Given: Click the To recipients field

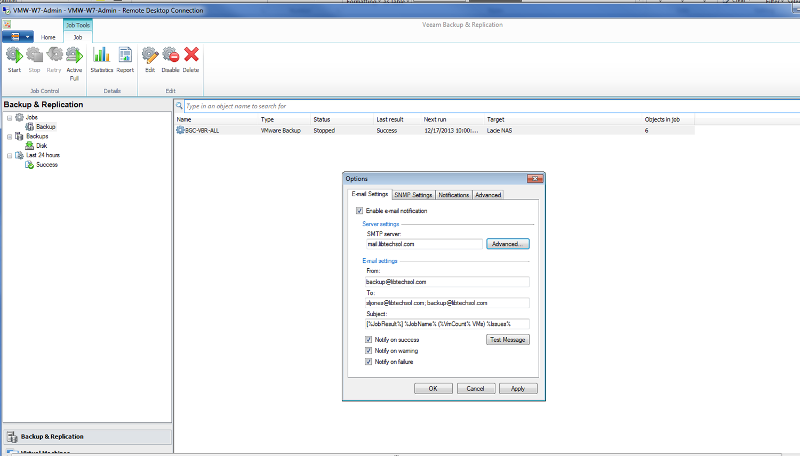Looking at the screenshot, I should click(447, 303).
